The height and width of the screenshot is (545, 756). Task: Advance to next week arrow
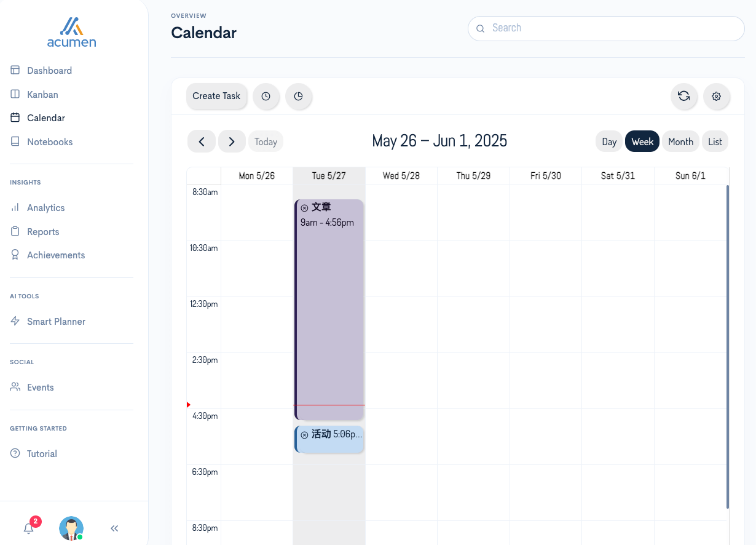[x=232, y=141]
